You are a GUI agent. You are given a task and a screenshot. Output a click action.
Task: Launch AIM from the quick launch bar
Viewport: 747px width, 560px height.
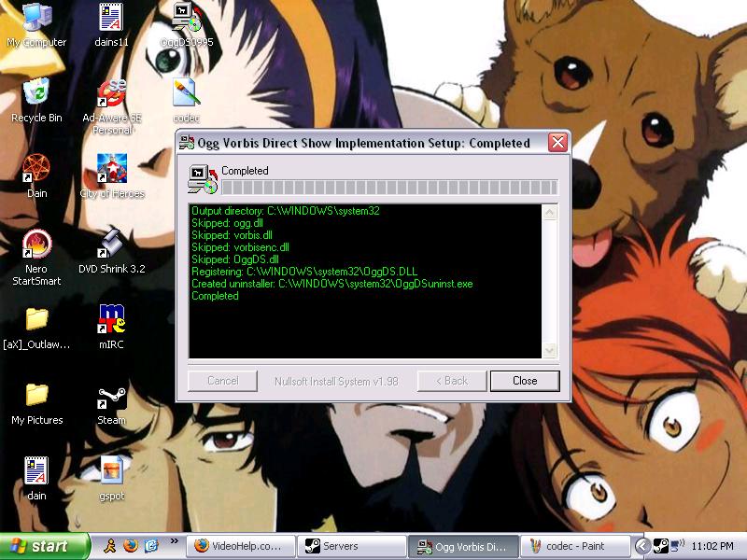click(x=109, y=546)
